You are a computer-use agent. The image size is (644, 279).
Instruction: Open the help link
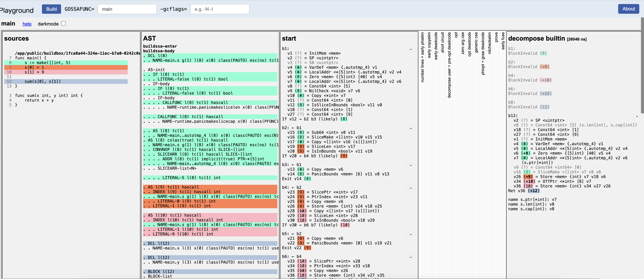coord(27,24)
